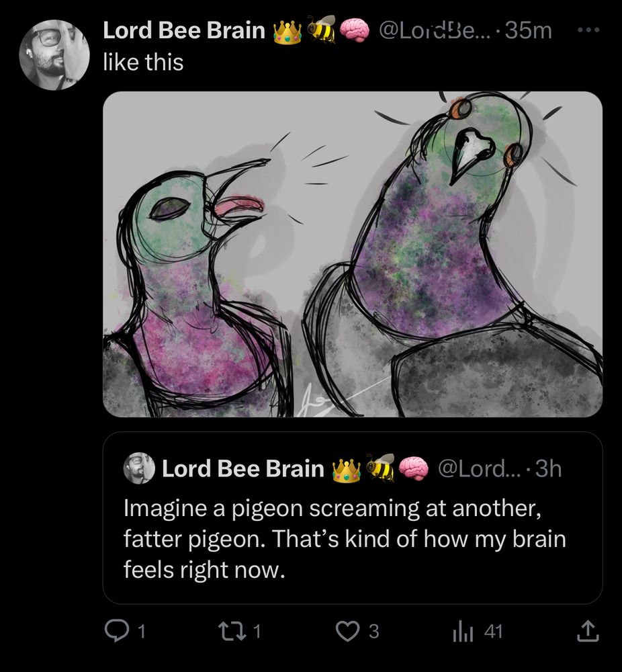Click the brain emoji beside the main username
This screenshot has width=622, height=672.
[354, 31]
